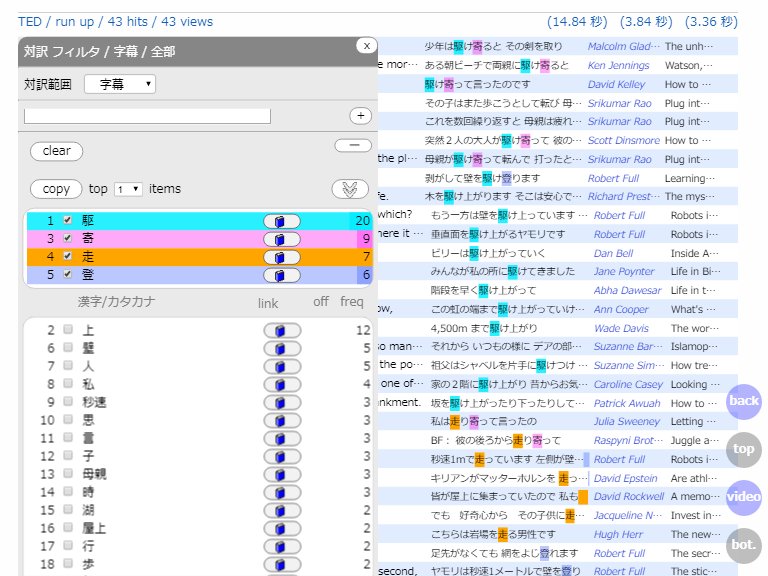The width and height of the screenshot is (768, 576).
Task: Uncheck the 登 filter checkbox
Action: (68, 275)
